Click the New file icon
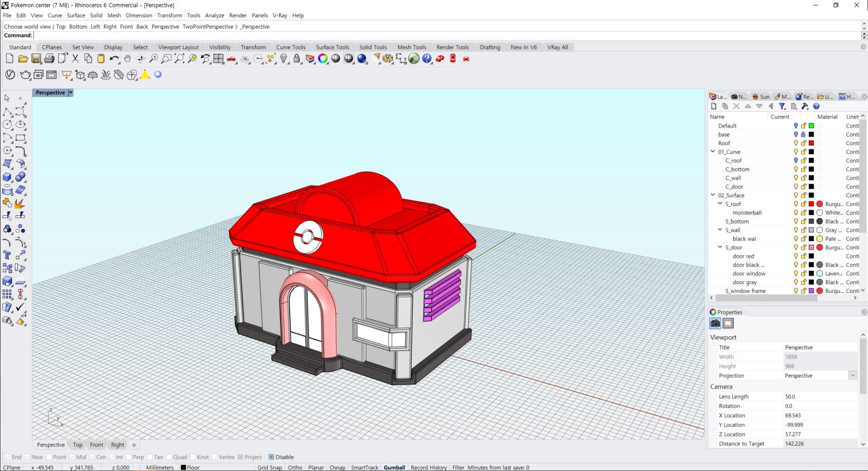This screenshot has width=868, height=471. 9,58
